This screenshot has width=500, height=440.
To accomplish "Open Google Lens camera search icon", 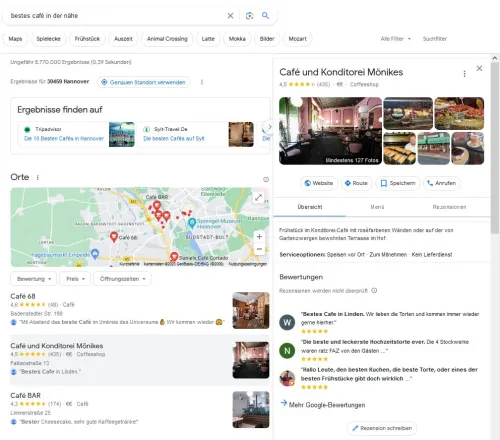I will [x=249, y=16].
